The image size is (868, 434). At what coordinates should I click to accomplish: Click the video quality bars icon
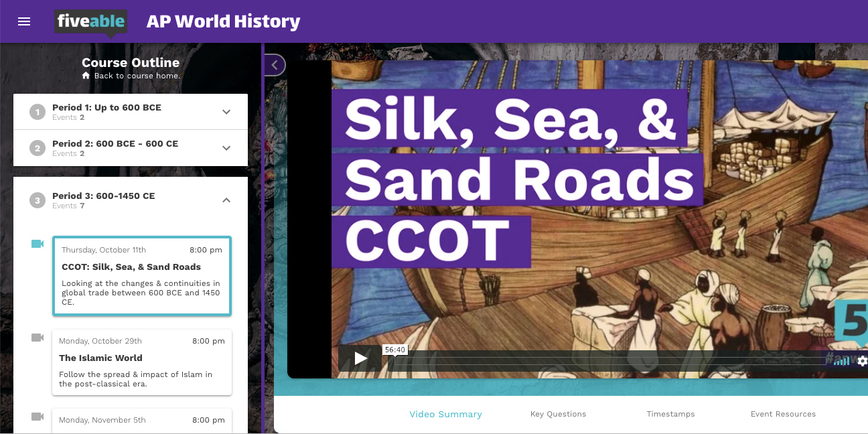click(842, 361)
